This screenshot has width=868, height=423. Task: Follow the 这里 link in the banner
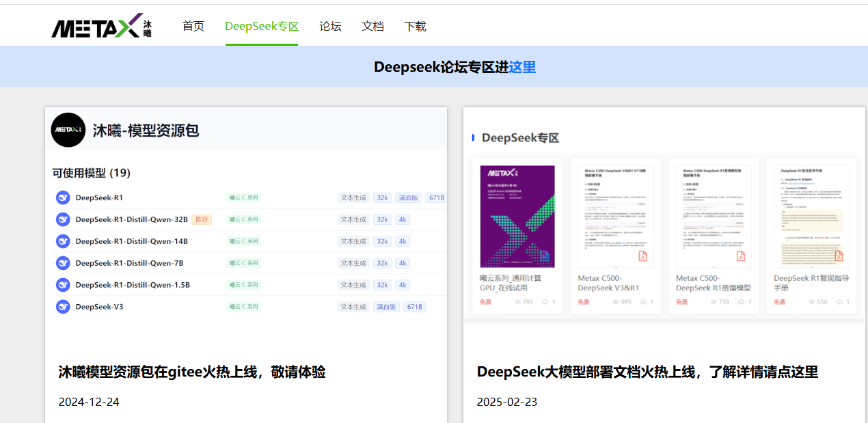[x=522, y=67]
